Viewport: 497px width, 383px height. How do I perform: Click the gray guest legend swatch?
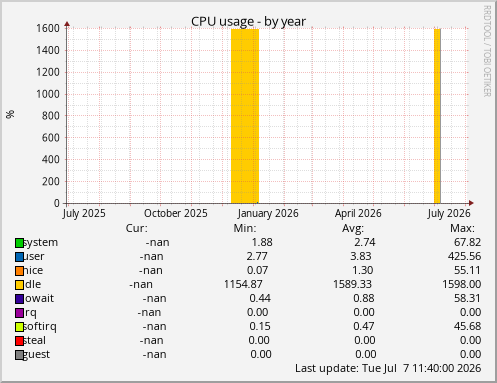pyautogui.click(x=19, y=355)
